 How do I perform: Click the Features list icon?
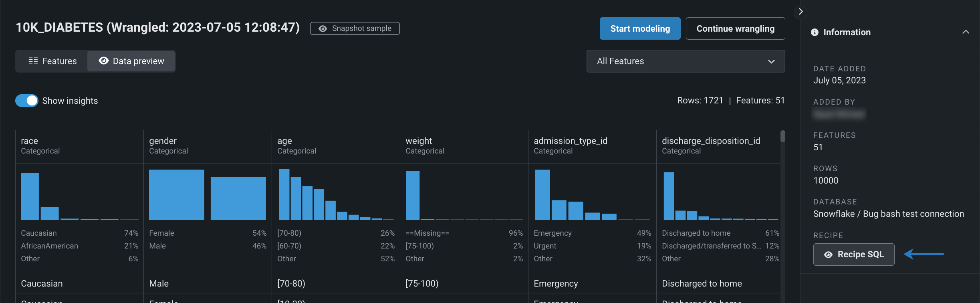[33, 61]
